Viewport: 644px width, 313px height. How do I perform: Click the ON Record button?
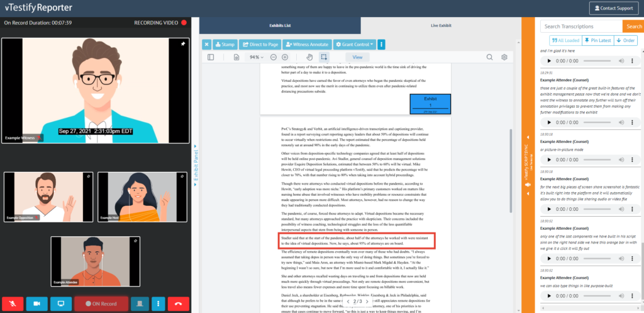coord(101,304)
